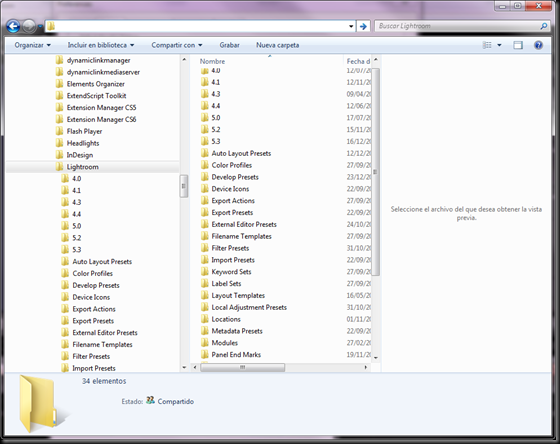Select Elements Organizer folder in tree
The width and height of the screenshot is (560, 444).
tap(96, 84)
